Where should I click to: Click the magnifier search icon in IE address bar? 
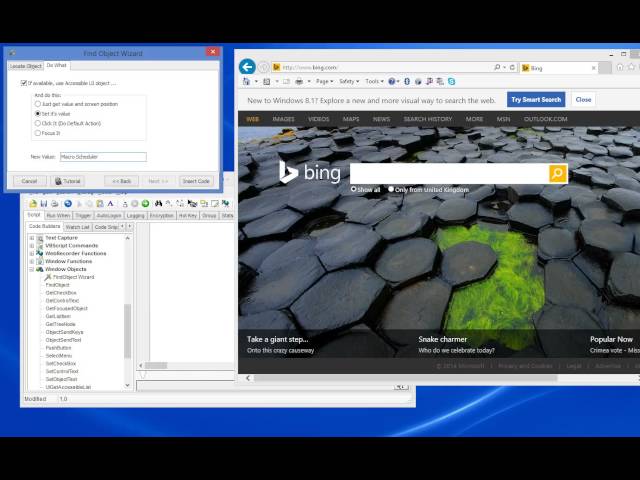[497, 67]
